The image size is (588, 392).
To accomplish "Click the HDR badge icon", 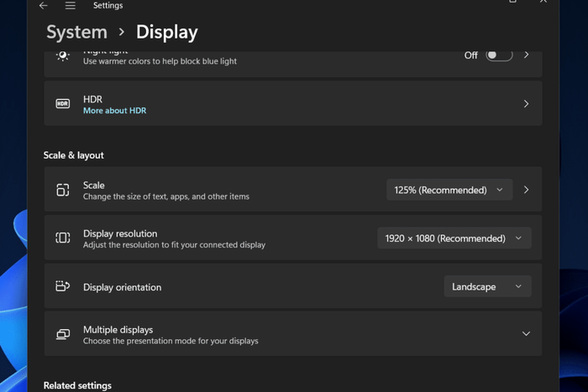I will (63, 104).
